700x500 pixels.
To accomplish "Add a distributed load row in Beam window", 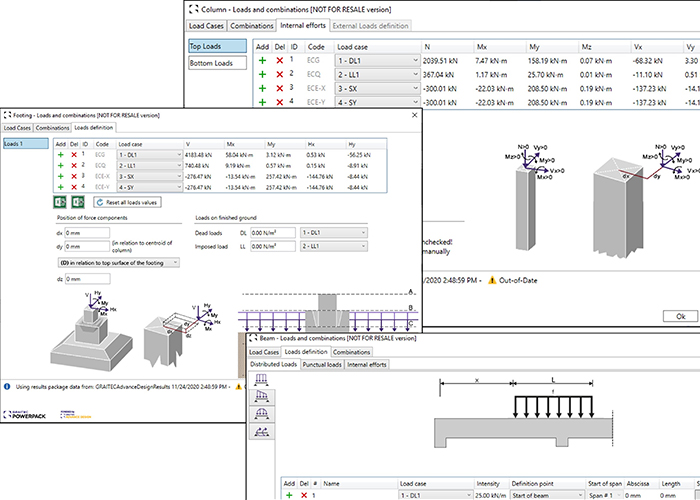I will point(289,495).
